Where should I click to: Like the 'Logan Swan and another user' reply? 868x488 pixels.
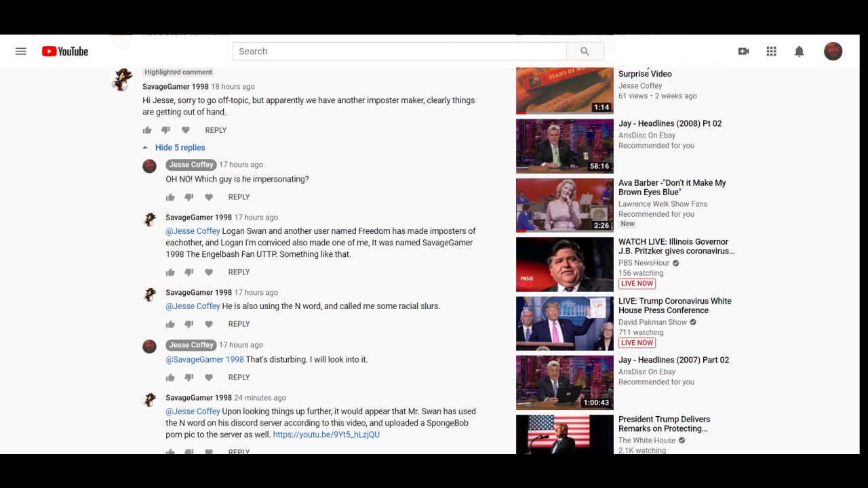tap(170, 272)
